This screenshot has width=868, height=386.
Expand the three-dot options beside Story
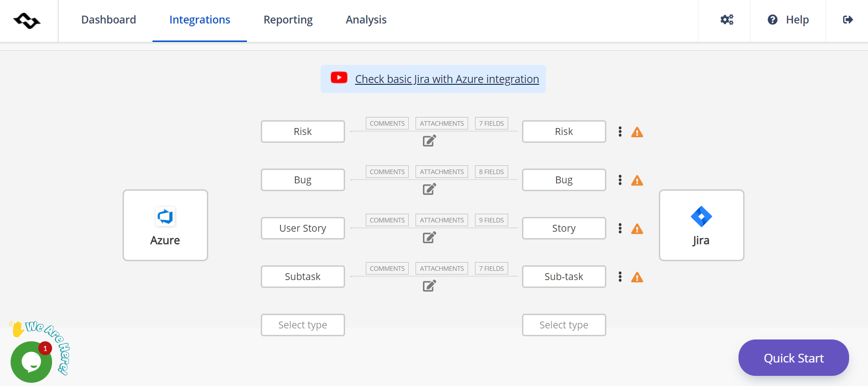tap(620, 228)
